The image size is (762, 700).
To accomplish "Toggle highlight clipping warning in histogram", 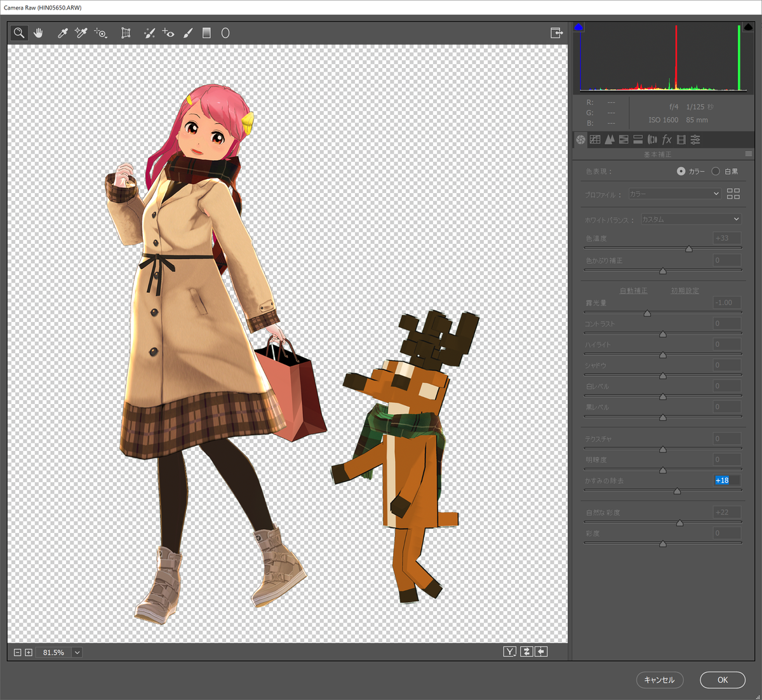I will (x=749, y=27).
